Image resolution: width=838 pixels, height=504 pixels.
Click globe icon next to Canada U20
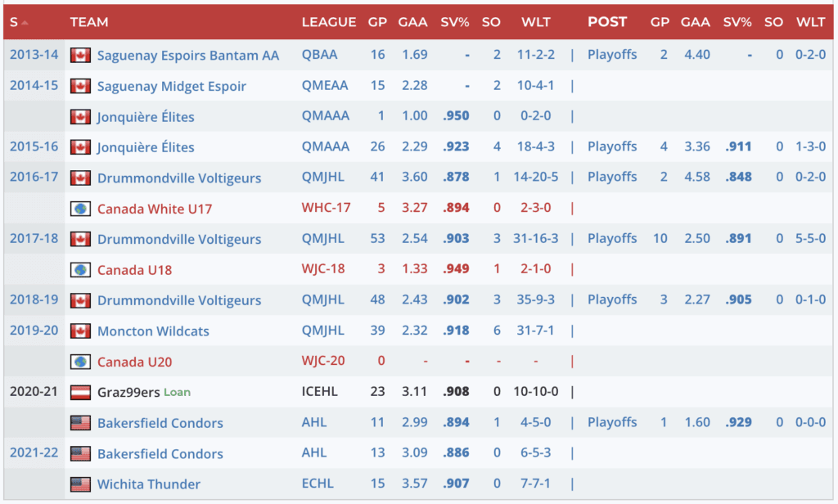point(80,362)
